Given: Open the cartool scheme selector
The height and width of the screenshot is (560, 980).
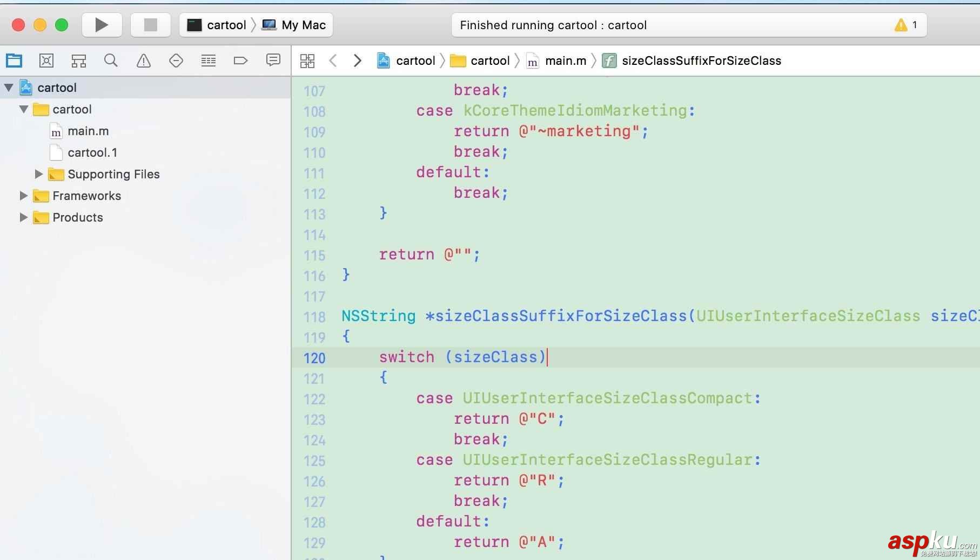Looking at the screenshot, I should [217, 25].
